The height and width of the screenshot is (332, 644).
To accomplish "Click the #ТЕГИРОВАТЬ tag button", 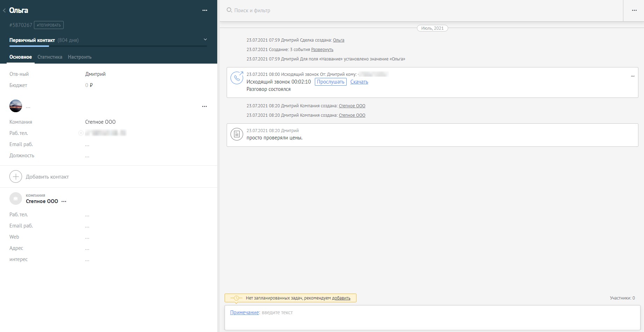I will click(49, 25).
